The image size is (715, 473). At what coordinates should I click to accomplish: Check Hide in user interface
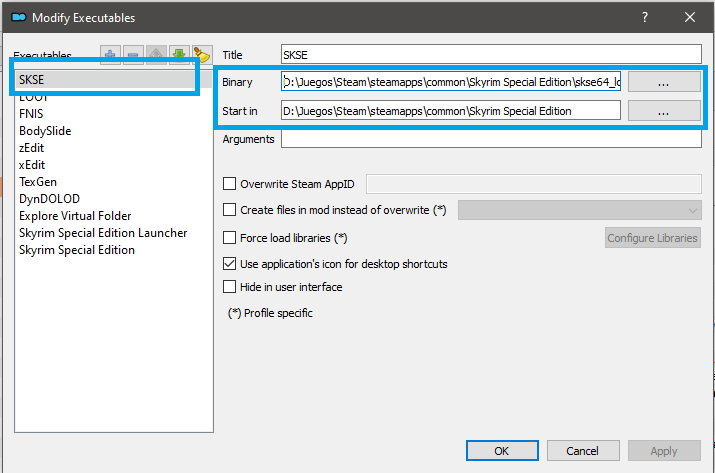(229, 287)
